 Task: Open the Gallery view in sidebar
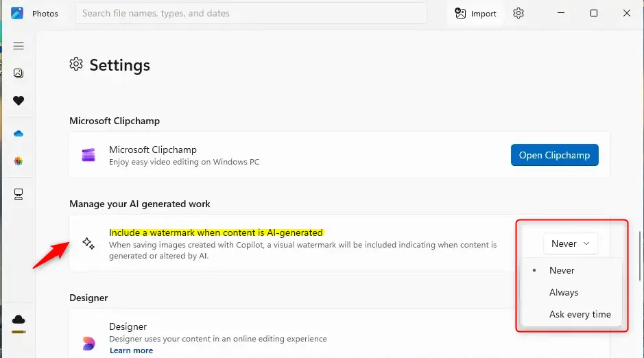pos(19,73)
